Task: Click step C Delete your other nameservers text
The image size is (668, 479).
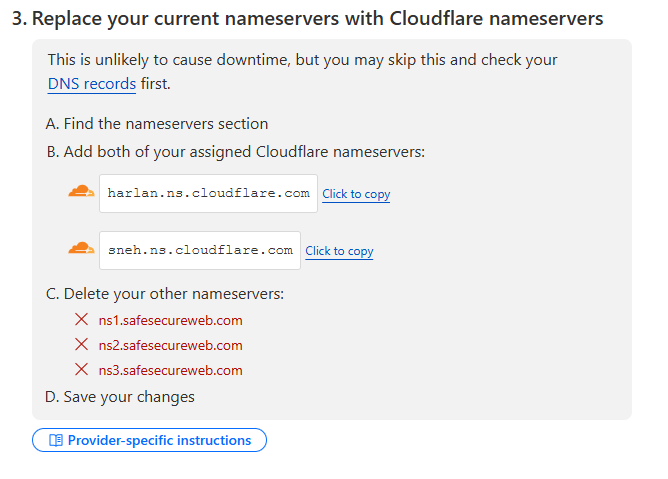Action: point(165,294)
